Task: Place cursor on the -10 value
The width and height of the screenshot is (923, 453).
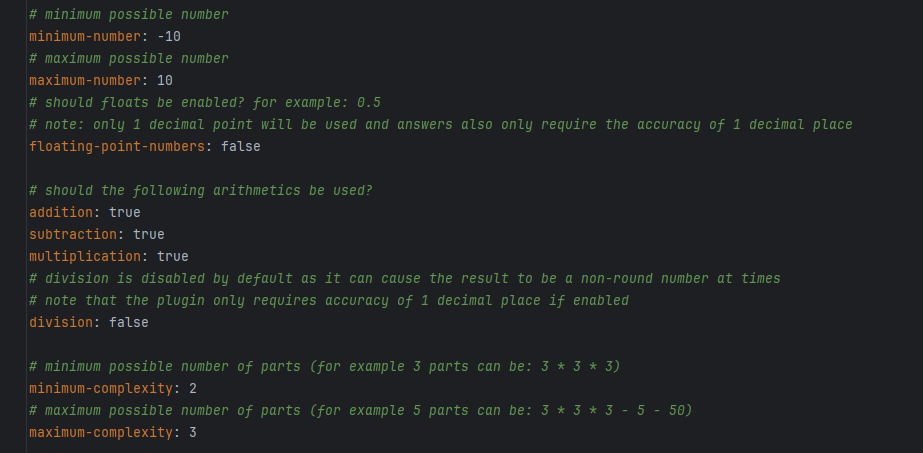Action: coord(168,36)
